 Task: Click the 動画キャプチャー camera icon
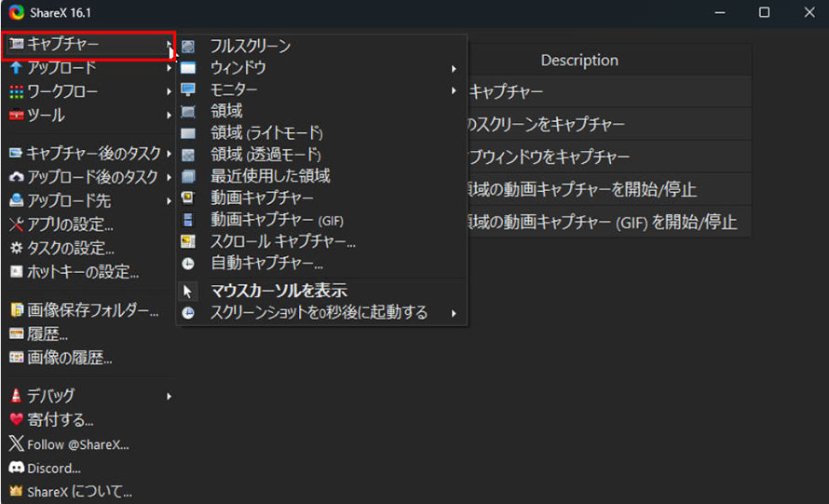[188, 198]
